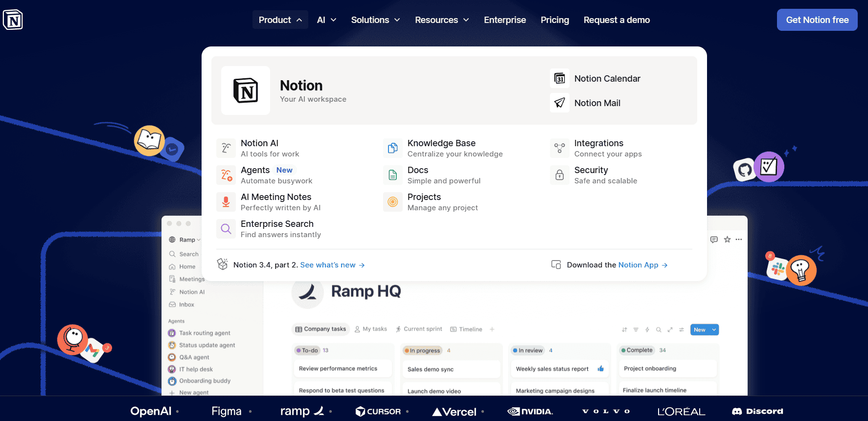Open the Pricing page

coord(555,20)
